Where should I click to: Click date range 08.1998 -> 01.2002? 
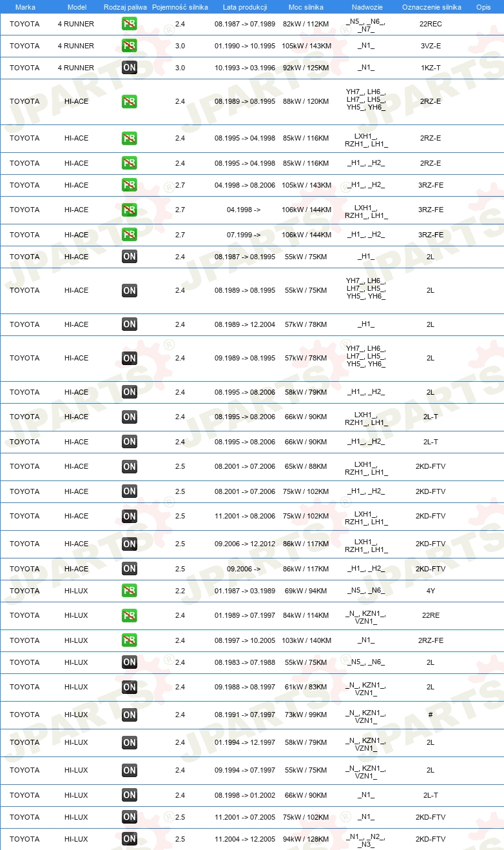[245, 795]
